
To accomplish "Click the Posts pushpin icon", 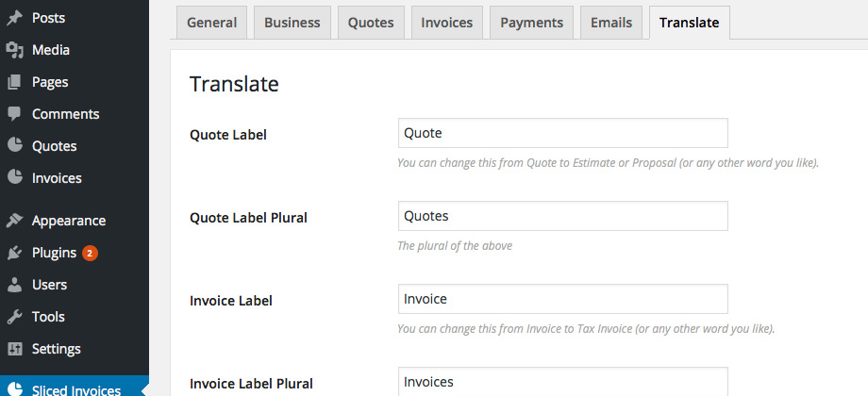I will 15,18.
